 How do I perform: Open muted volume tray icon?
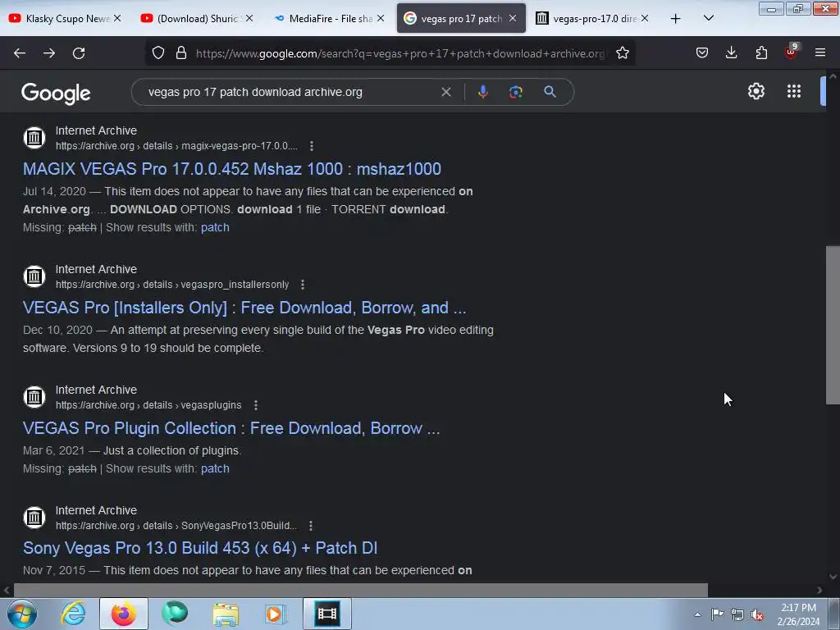pos(757,614)
